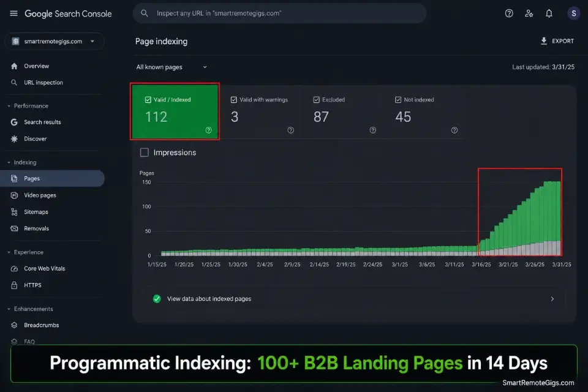Image resolution: width=588 pixels, height=392 pixels.
Task: Click the Overview home icon
Action: [x=14, y=66]
